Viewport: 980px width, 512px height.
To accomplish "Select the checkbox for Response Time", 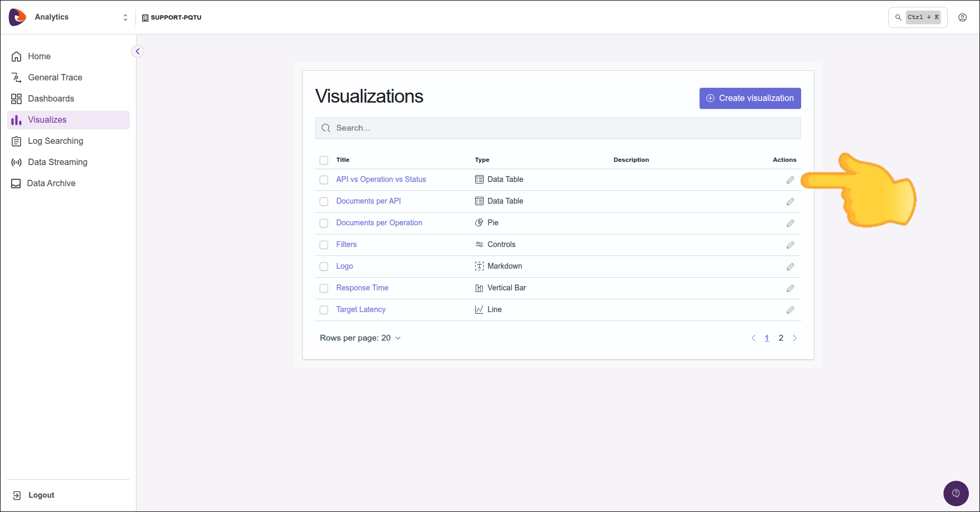I will pyautogui.click(x=324, y=288).
